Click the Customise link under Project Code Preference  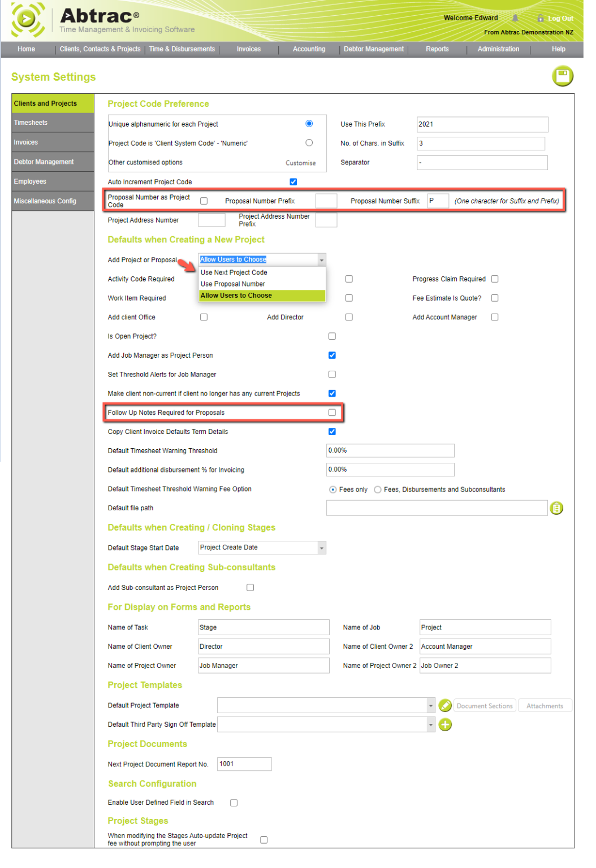300,163
